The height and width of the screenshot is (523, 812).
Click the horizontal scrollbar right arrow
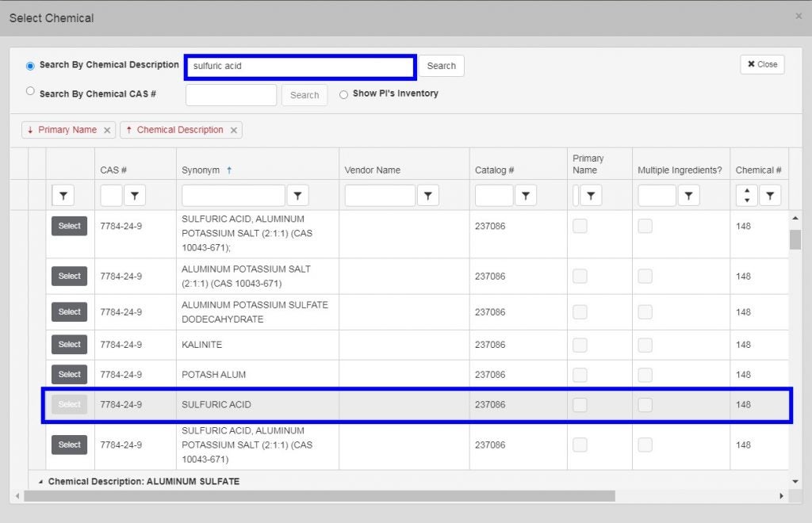pyautogui.click(x=781, y=496)
